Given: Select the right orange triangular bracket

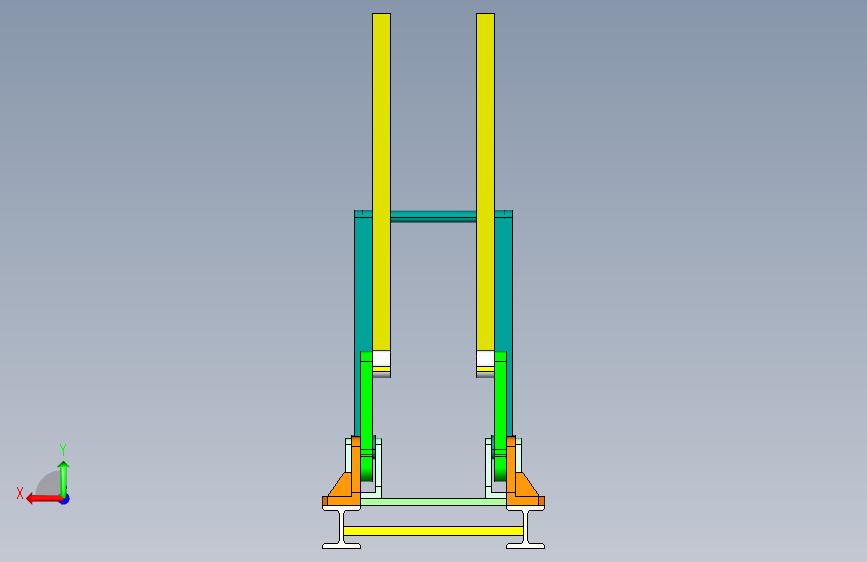Looking at the screenshot, I should (x=524, y=487).
